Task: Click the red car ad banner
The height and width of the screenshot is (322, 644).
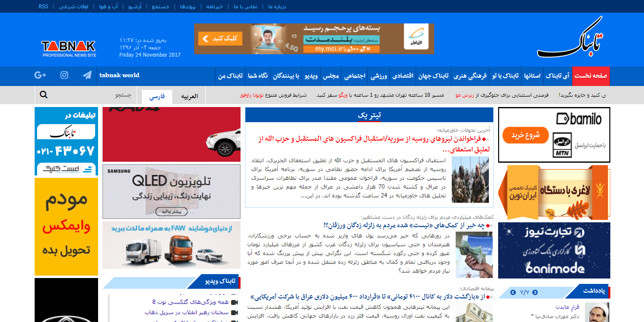Action: point(171,134)
